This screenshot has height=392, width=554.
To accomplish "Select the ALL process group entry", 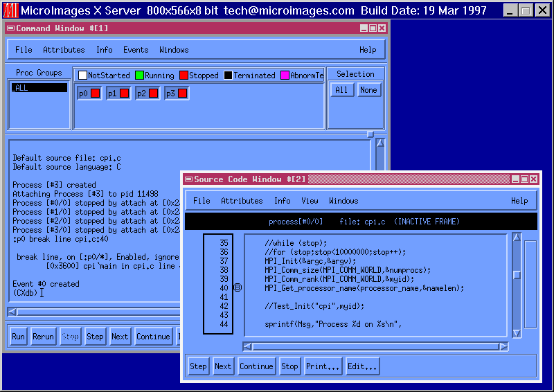I will [39, 88].
